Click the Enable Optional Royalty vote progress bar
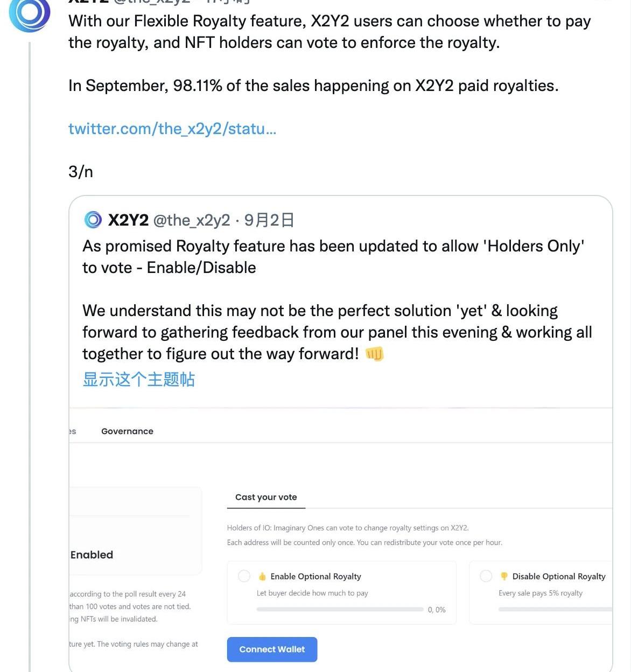 pos(340,610)
